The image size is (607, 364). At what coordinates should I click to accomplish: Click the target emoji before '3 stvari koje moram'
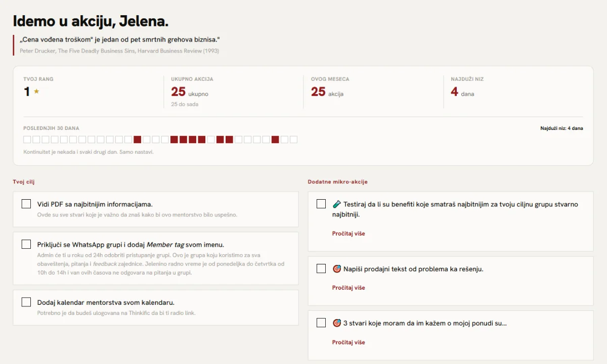pyautogui.click(x=337, y=323)
